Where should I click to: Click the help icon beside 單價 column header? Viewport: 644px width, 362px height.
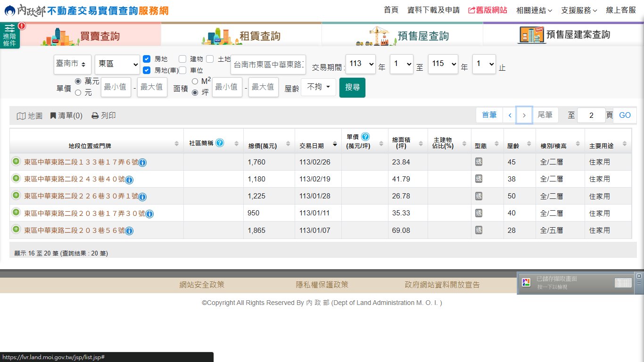365,137
